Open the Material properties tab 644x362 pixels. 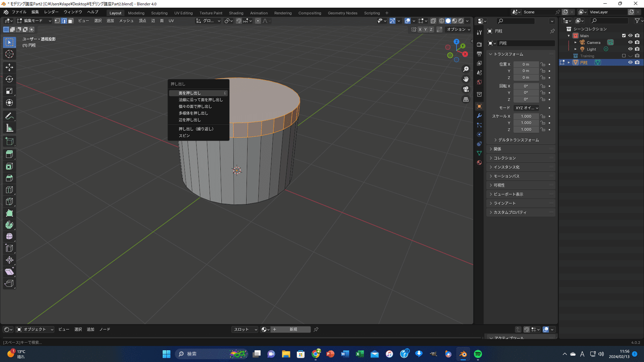[x=479, y=162]
